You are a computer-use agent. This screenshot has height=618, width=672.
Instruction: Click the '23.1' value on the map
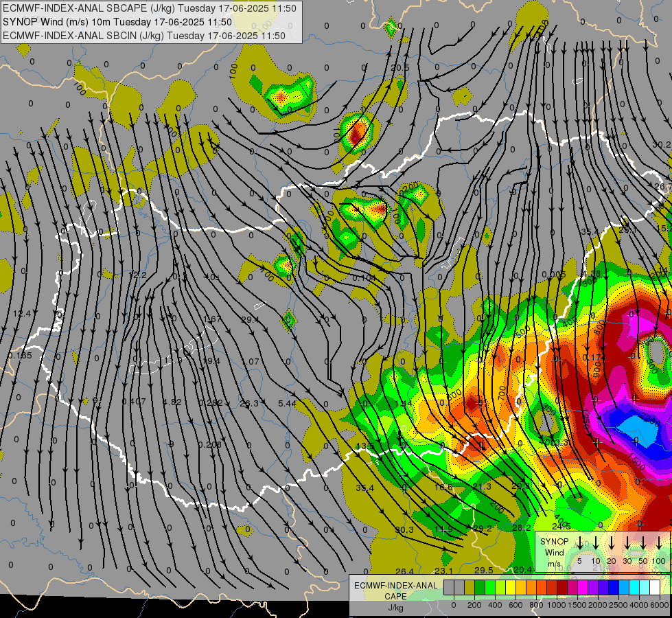[443, 571]
